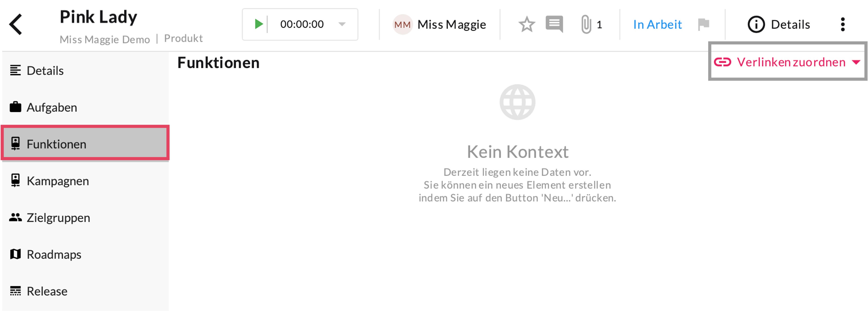Toggle the favorite star icon
This screenshot has width=868, height=312.
(x=526, y=24)
